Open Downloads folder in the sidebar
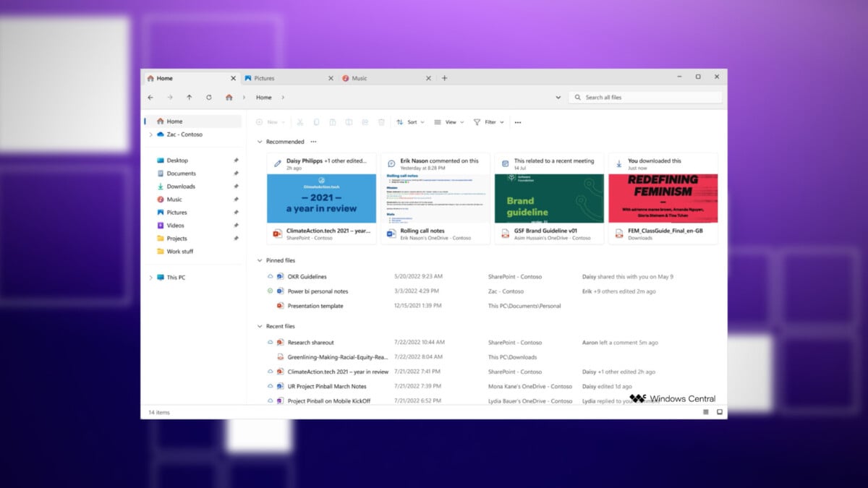Viewport: 868px width, 488px height. point(181,187)
